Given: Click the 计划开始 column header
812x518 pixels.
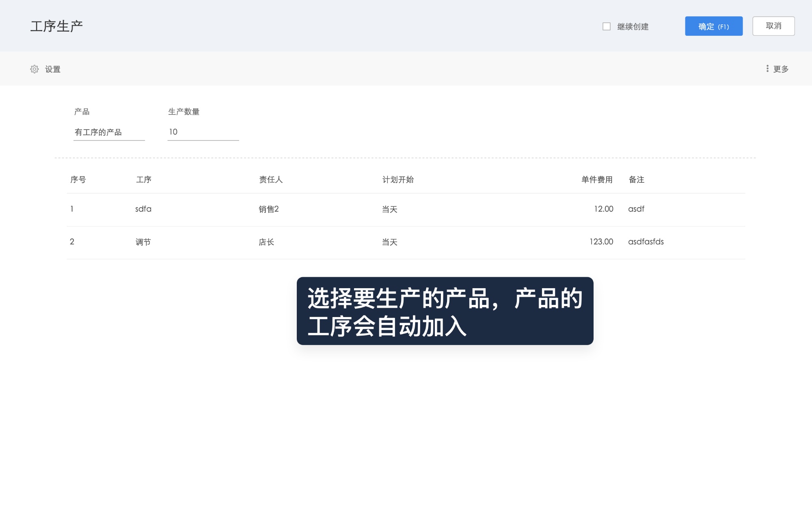Looking at the screenshot, I should click(x=398, y=179).
